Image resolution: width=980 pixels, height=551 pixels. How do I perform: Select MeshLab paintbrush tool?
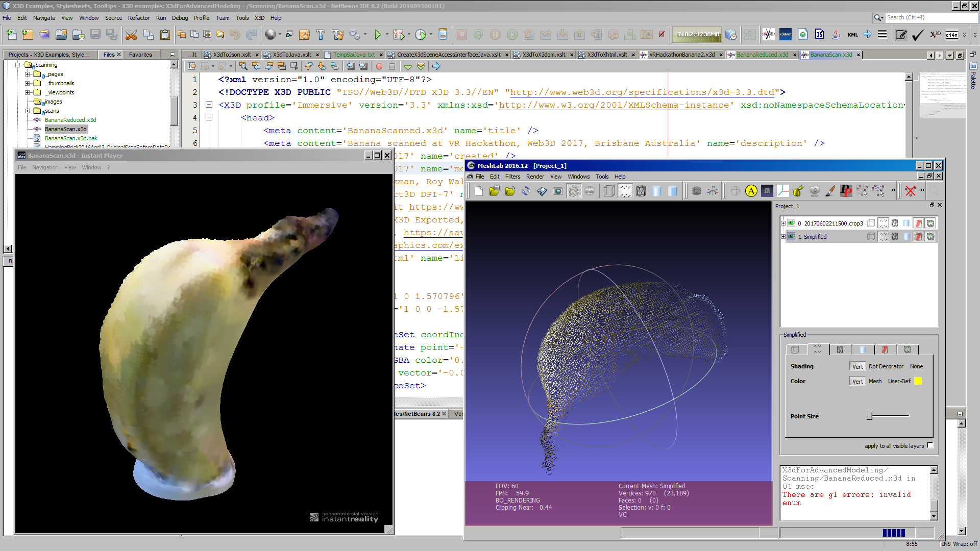pyautogui.click(x=830, y=191)
